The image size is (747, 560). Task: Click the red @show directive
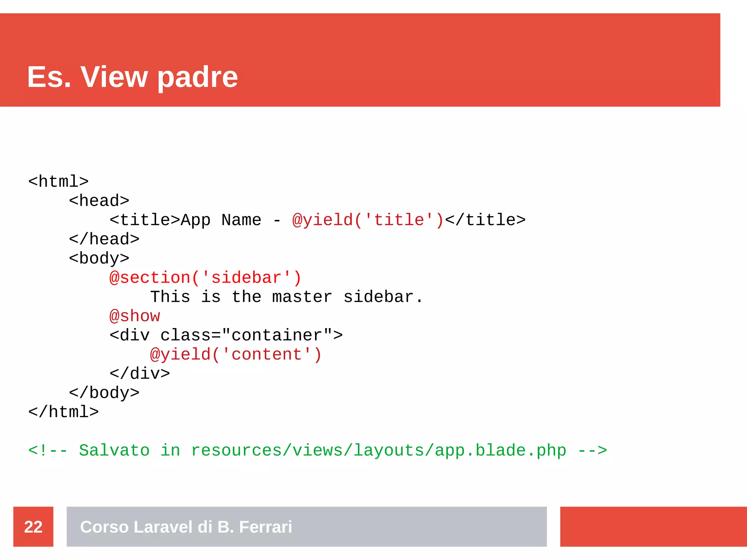135,316
